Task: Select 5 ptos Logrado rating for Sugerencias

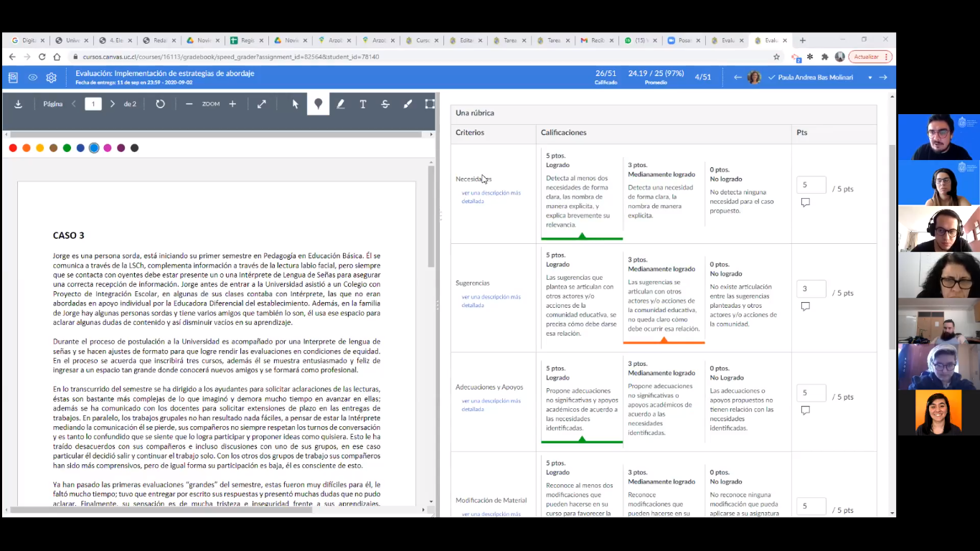Action: pyautogui.click(x=581, y=296)
